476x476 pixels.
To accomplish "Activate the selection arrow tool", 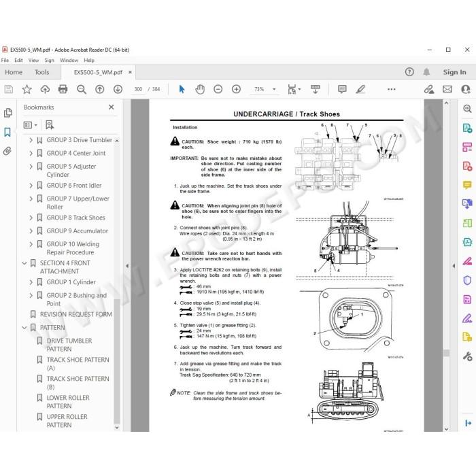I will click(182, 89).
